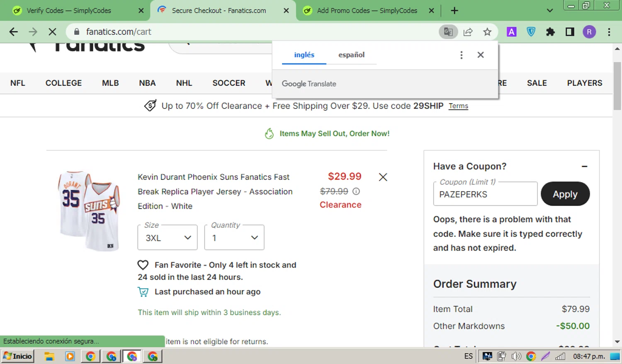Open the profile avatar R
Viewport: 622px width, 364px height.
(589, 32)
